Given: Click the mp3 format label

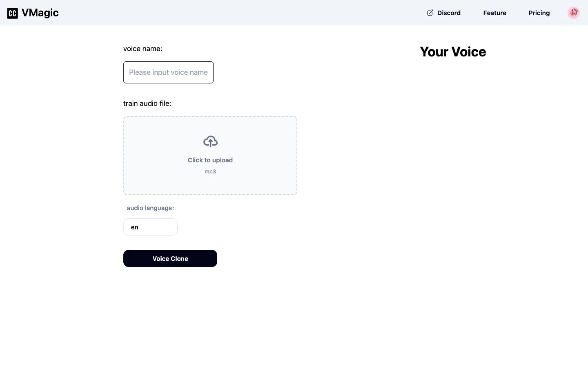Looking at the screenshot, I should pyautogui.click(x=210, y=172).
